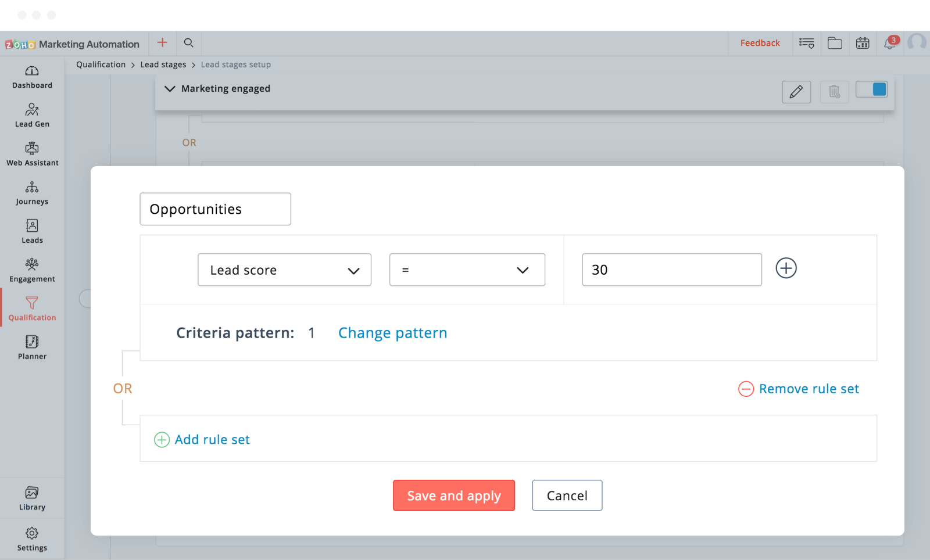Open the folder icon in top bar
Viewport: 930px width, 560px height.
coord(835,43)
